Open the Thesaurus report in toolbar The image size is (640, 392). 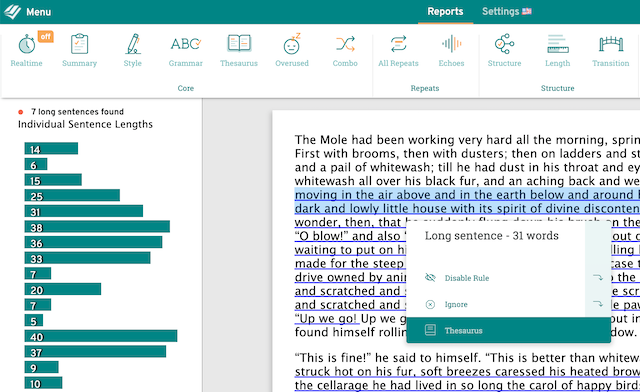click(239, 51)
